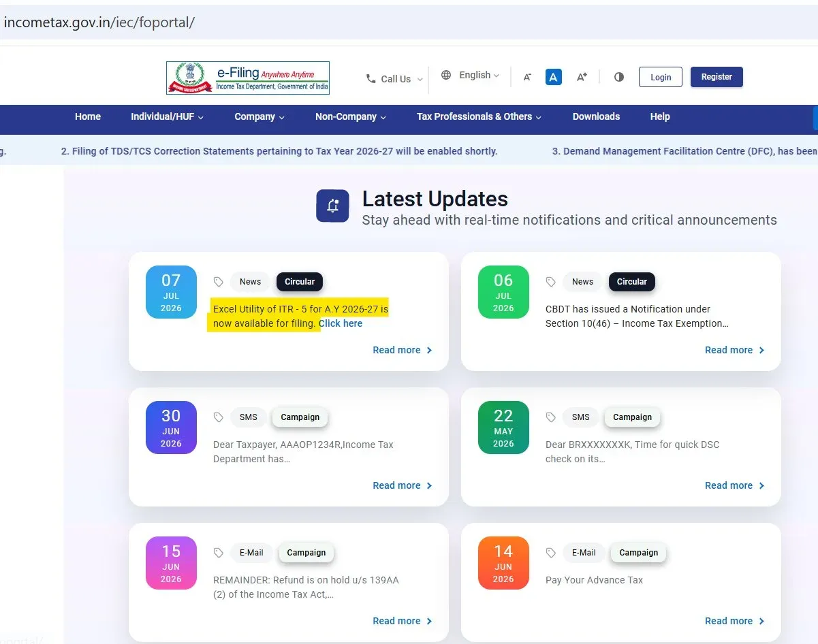Select the Circular tag on 07 Jul card
818x644 pixels.
[x=300, y=282]
